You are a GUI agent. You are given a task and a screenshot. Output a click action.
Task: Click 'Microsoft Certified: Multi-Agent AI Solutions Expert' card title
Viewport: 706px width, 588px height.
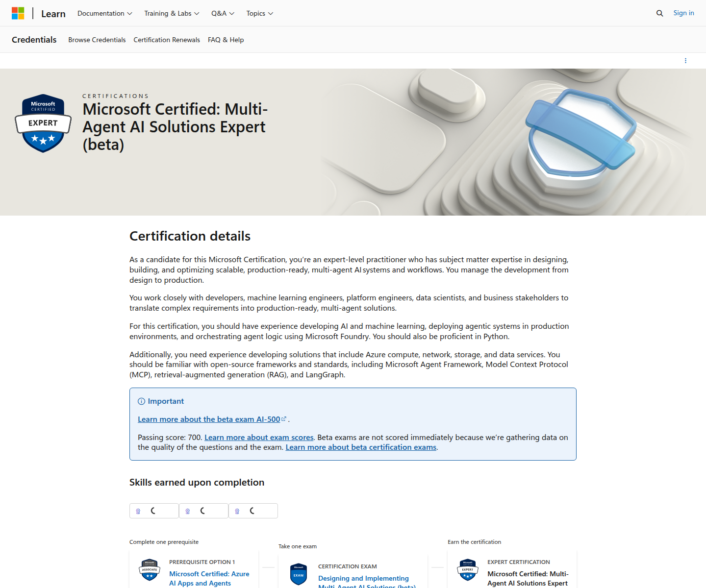coord(528,578)
